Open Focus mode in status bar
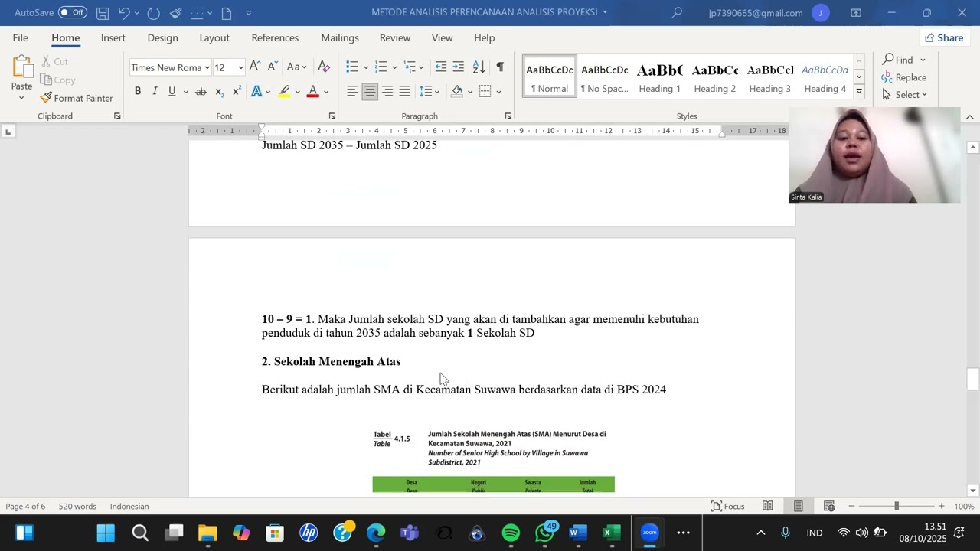980x551 pixels. pyautogui.click(x=727, y=506)
